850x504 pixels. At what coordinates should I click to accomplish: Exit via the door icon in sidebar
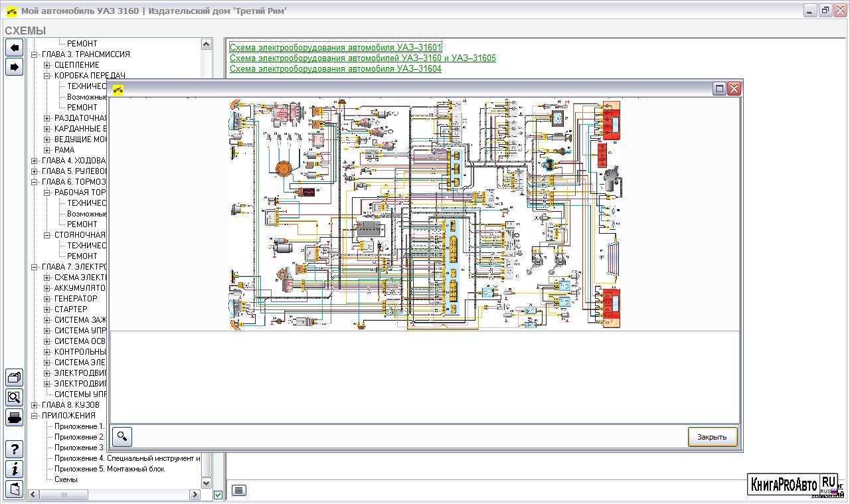pyautogui.click(x=14, y=489)
